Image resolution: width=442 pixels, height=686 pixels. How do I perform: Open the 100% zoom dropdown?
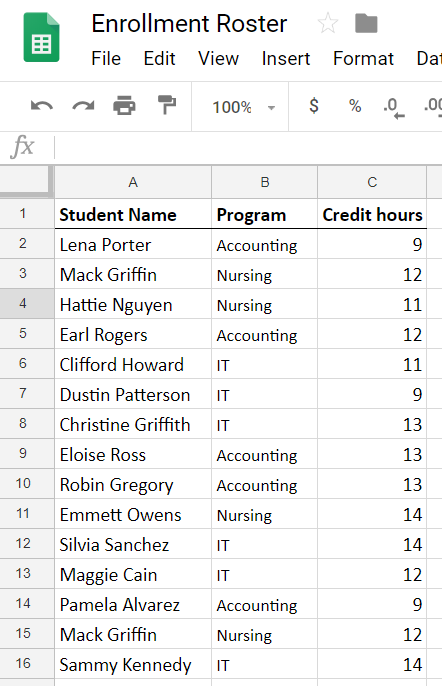(244, 107)
